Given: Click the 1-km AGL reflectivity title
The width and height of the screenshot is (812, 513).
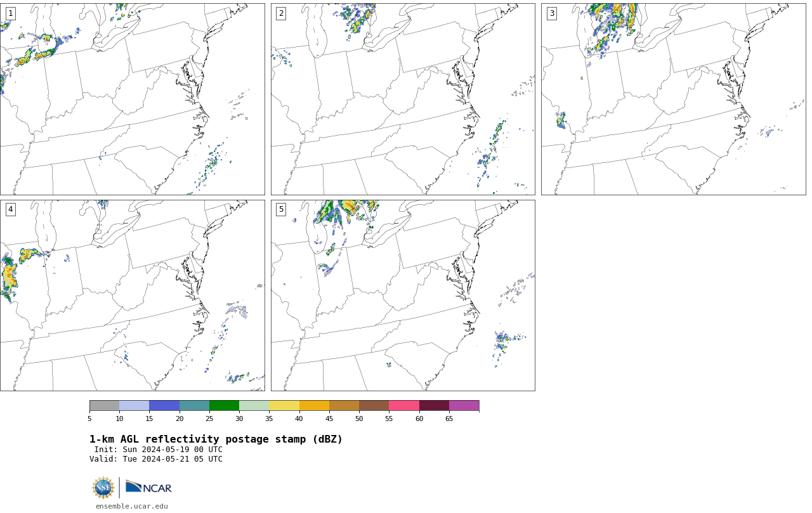Looking at the screenshot, I should tap(216, 439).
